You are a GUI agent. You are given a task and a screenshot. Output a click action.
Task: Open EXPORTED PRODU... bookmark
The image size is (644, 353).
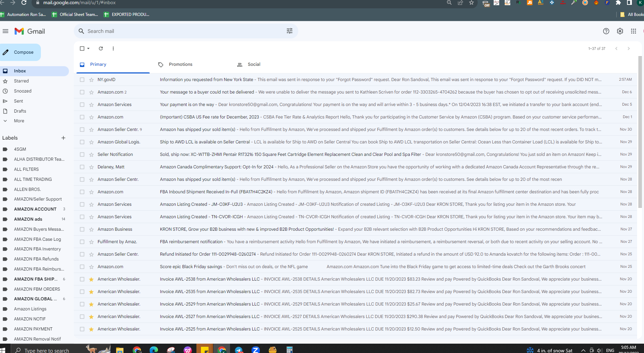tap(127, 15)
